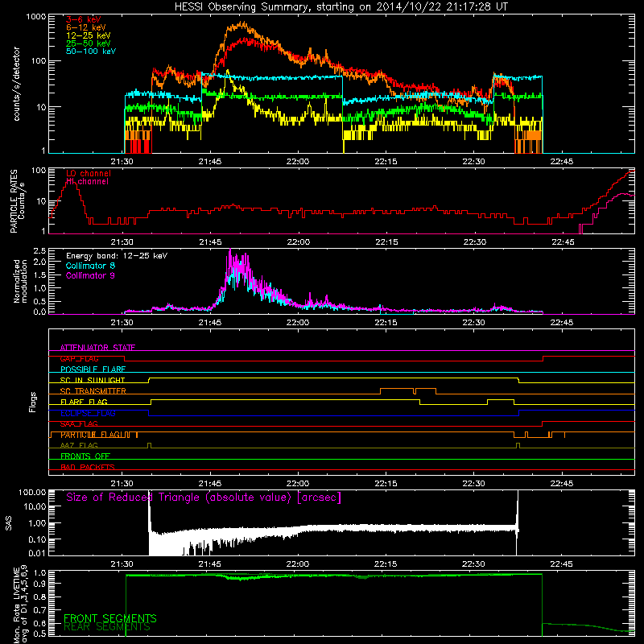Click the 'Size of Reduced Triangle' plot label

tap(204, 497)
